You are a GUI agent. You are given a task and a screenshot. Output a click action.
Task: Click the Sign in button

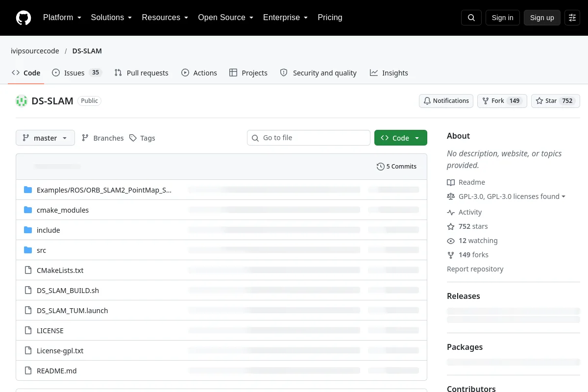(503, 18)
